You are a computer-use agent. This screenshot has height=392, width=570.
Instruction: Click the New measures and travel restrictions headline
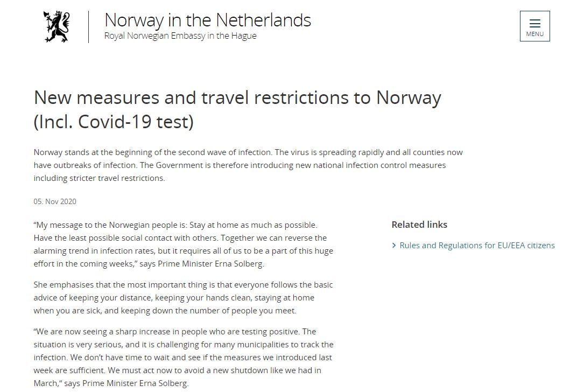237,97
